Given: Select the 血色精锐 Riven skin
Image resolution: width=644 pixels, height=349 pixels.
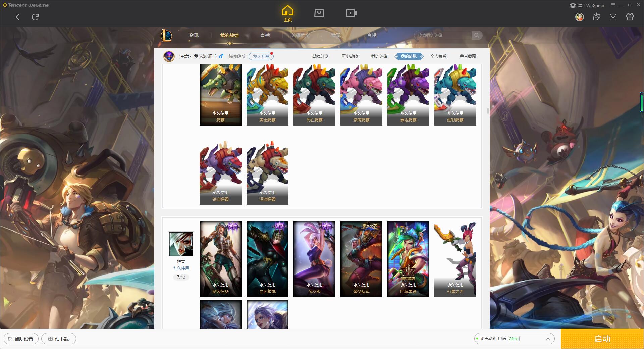Looking at the screenshot, I should click(267, 259).
